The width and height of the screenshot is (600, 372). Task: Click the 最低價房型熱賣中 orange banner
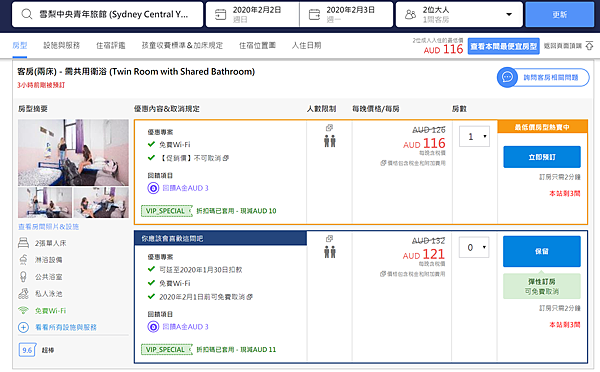[x=542, y=127]
